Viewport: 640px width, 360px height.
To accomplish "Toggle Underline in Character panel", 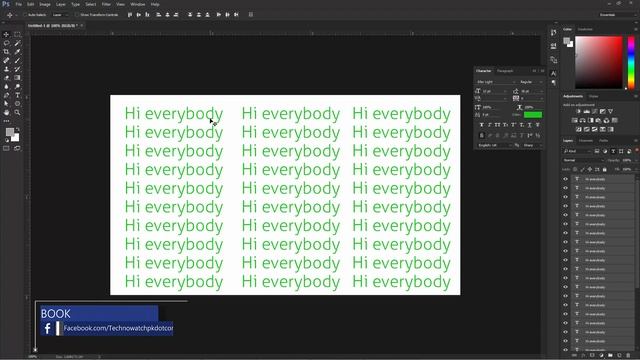I will (x=529, y=125).
